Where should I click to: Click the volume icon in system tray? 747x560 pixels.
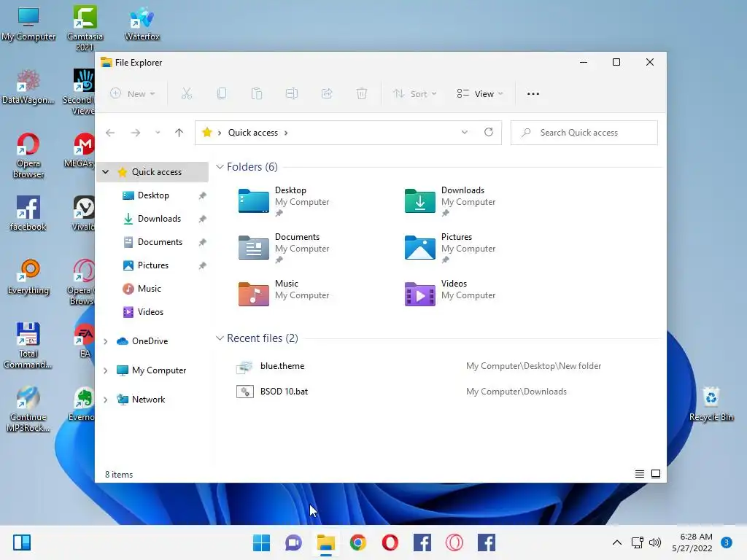click(655, 542)
